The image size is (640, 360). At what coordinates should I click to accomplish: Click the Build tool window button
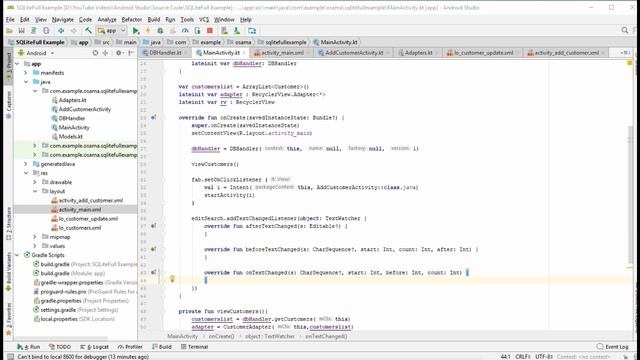162,347
